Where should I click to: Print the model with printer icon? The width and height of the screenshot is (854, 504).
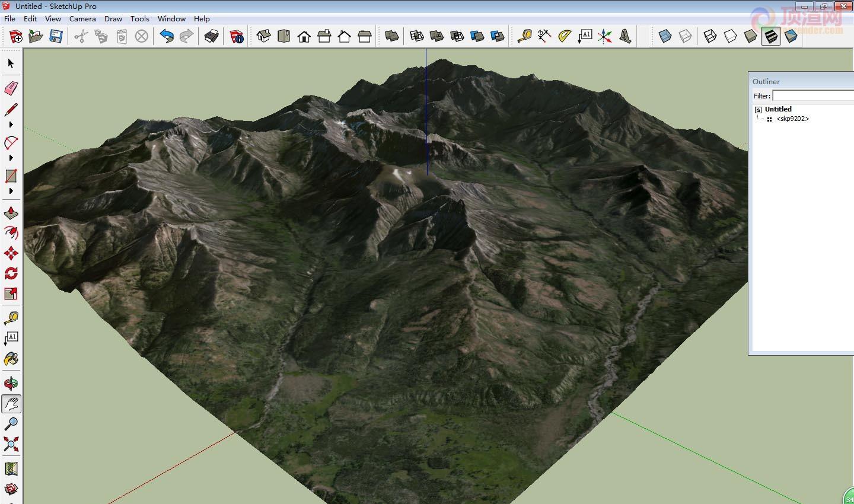[x=212, y=37]
